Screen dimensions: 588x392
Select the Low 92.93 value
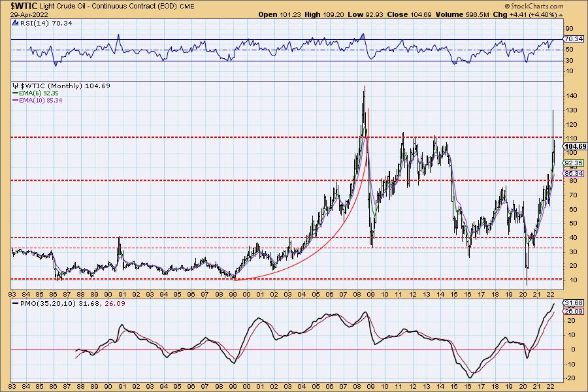pos(365,14)
